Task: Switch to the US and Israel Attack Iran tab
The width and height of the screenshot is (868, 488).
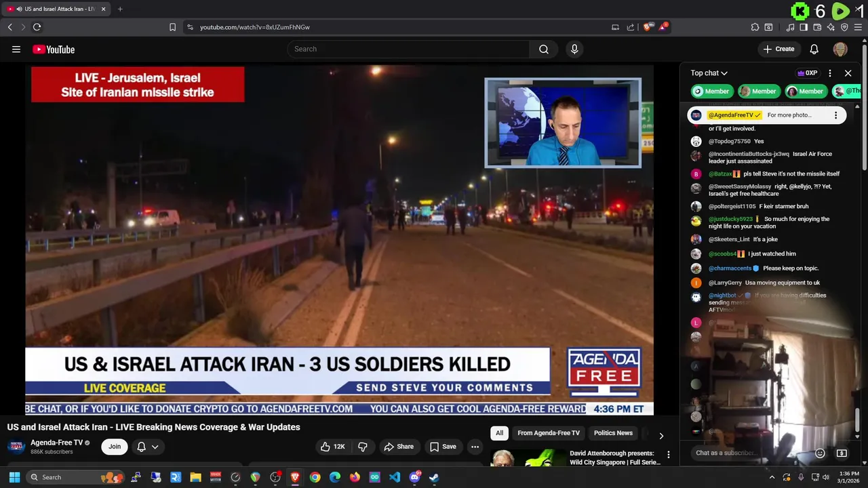Action: point(56,9)
